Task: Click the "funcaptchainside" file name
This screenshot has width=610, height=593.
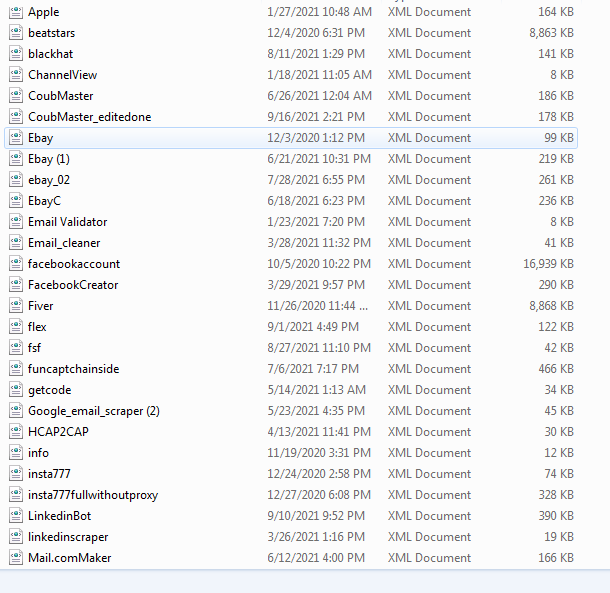Action: click(x=74, y=369)
